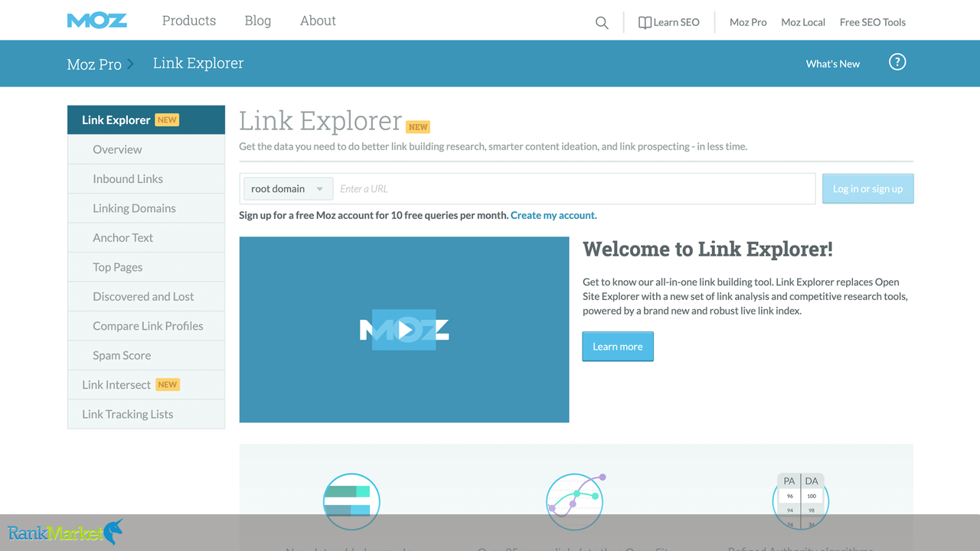Select Link Explorer sidebar tab
The height and width of the screenshot is (551, 980).
[x=146, y=120]
